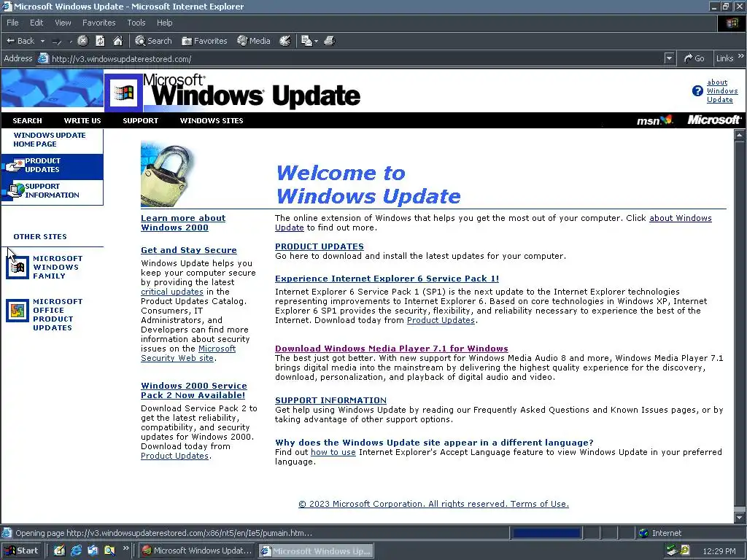Select WINDOWS UPDATE HOME PAGE in sidebar

[x=50, y=139]
